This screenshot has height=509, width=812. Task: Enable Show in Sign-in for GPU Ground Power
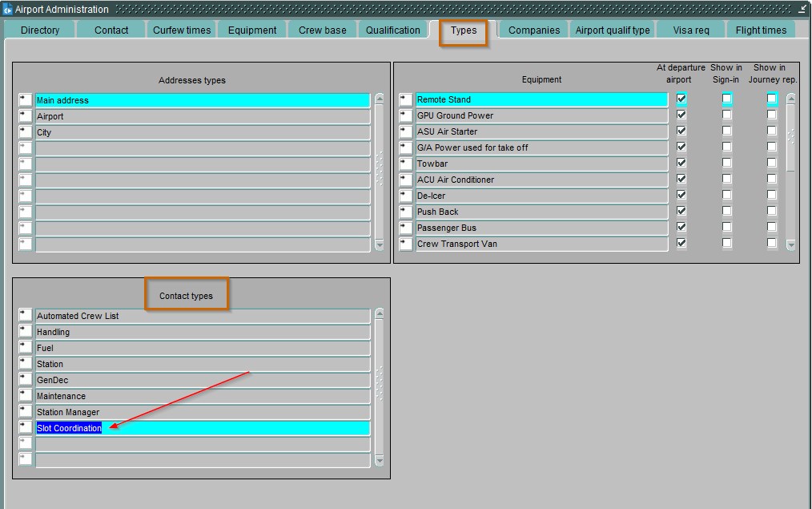pyautogui.click(x=727, y=115)
